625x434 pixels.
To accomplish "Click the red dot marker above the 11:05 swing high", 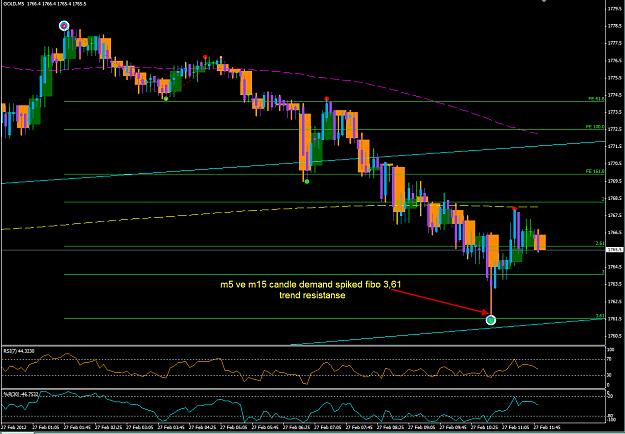I will coord(515,209).
